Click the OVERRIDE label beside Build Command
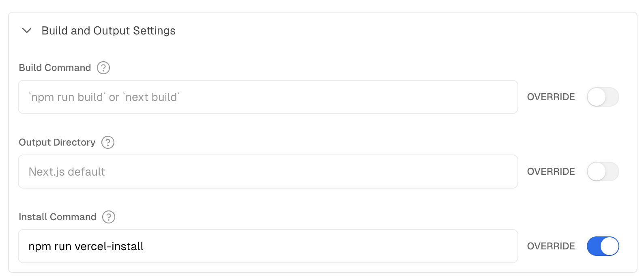Screen dimensions: 644x279 pyautogui.click(x=551, y=97)
